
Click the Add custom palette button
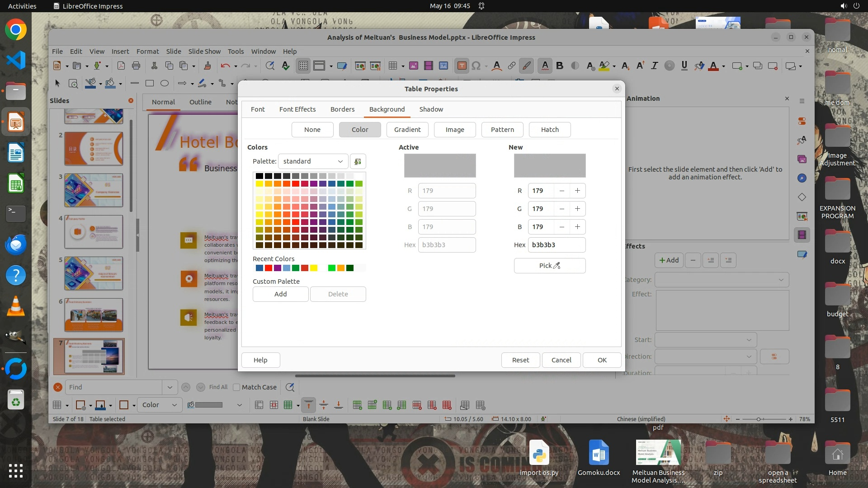(x=280, y=294)
